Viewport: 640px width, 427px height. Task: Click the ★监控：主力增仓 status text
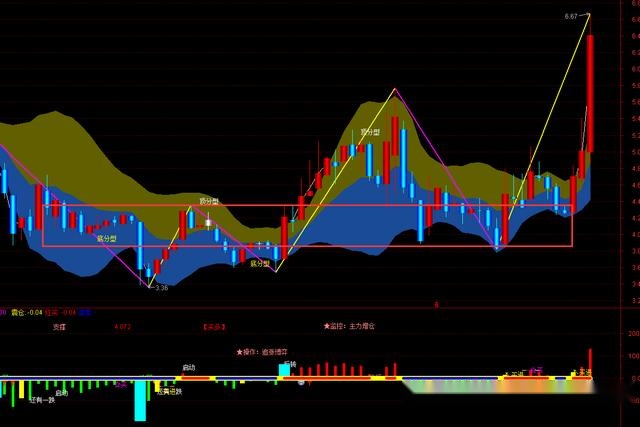coord(349,326)
